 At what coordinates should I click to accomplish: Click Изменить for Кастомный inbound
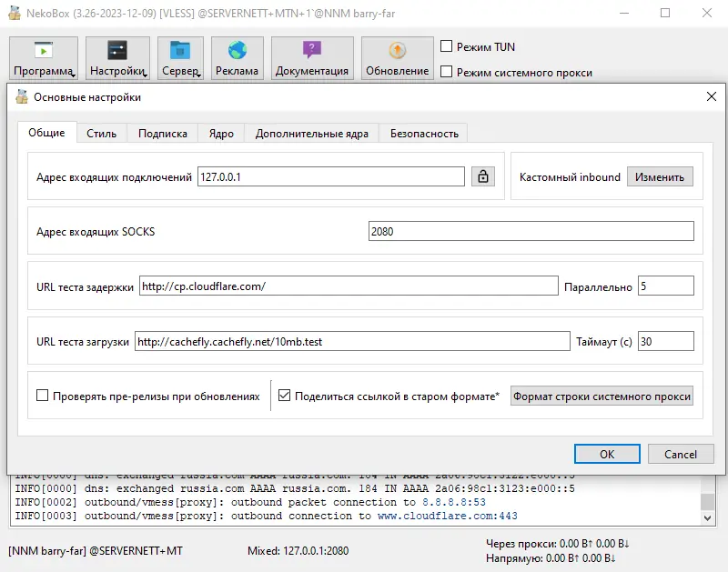click(x=660, y=176)
